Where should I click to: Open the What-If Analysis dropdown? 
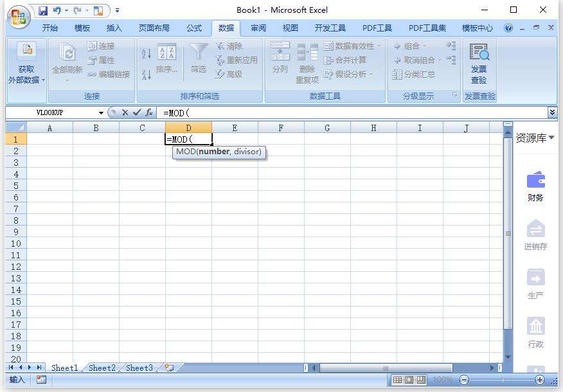pyautogui.click(x=371, y=75)
